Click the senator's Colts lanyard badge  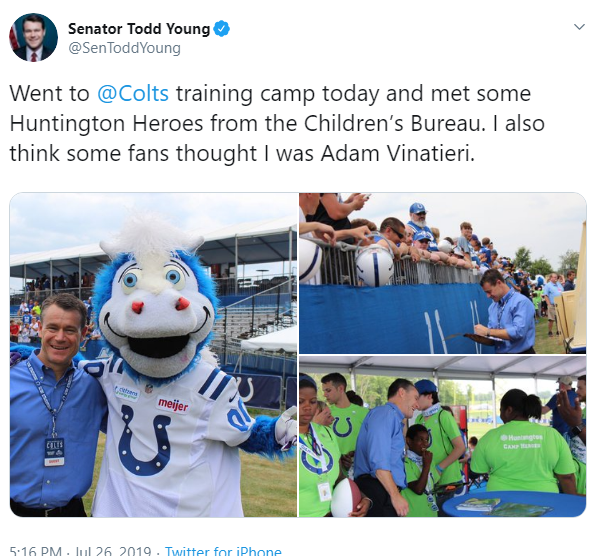click(x=54, y=452)
